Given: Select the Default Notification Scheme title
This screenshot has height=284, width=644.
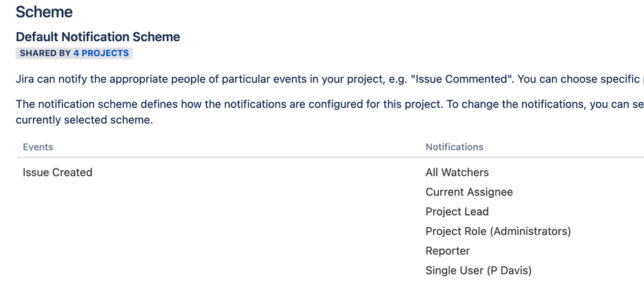Looking at the screenshot, I should point(98,37).
